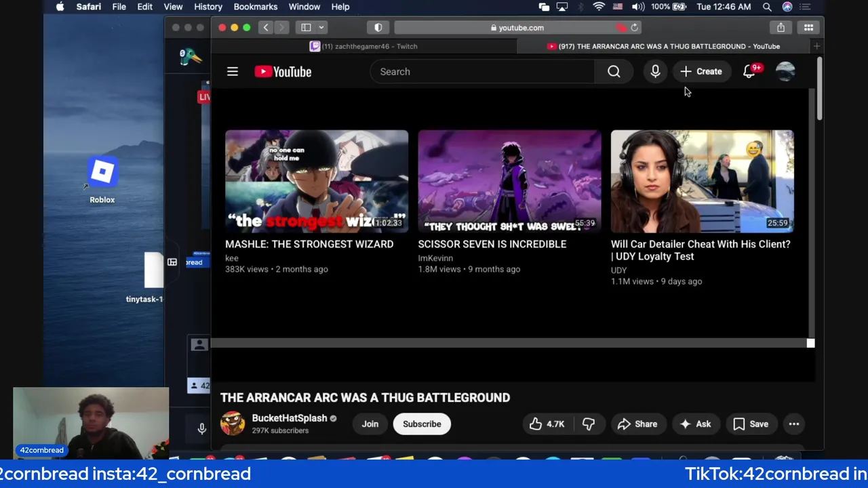Go back in Safari
This screenshot has width=868, height=488.
tap(266, 28)
